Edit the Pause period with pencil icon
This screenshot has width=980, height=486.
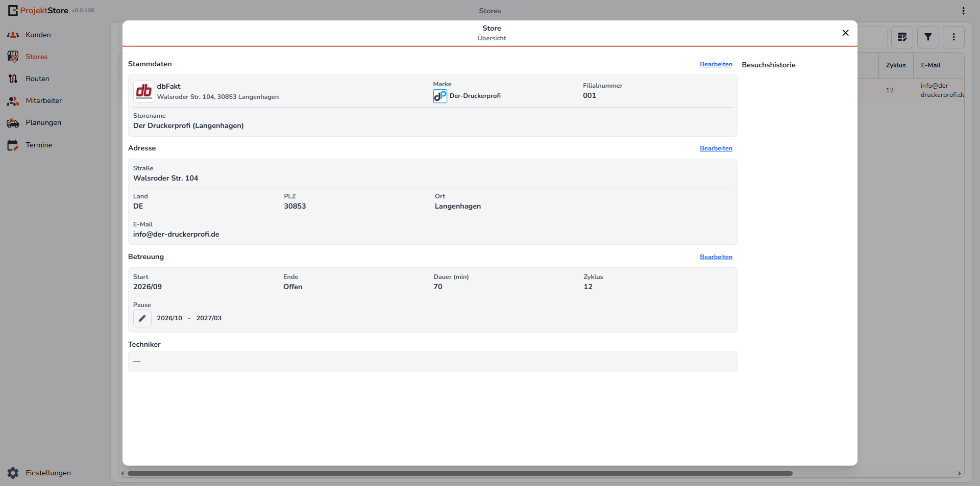142,318
